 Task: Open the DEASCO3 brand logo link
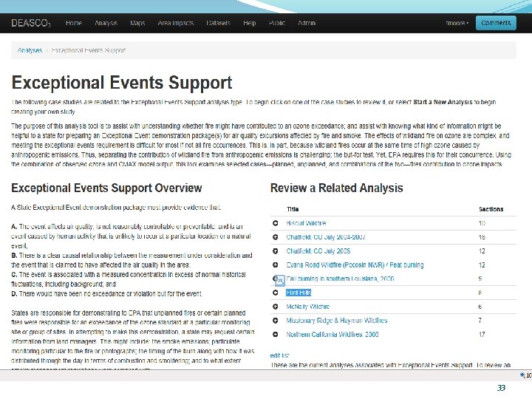31,23
